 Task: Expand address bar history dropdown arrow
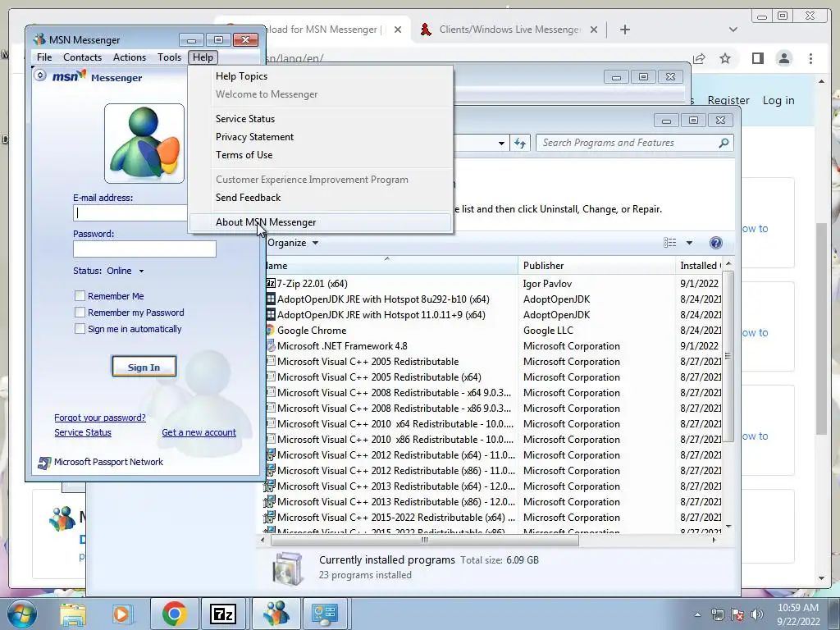[x=501, y=143]
